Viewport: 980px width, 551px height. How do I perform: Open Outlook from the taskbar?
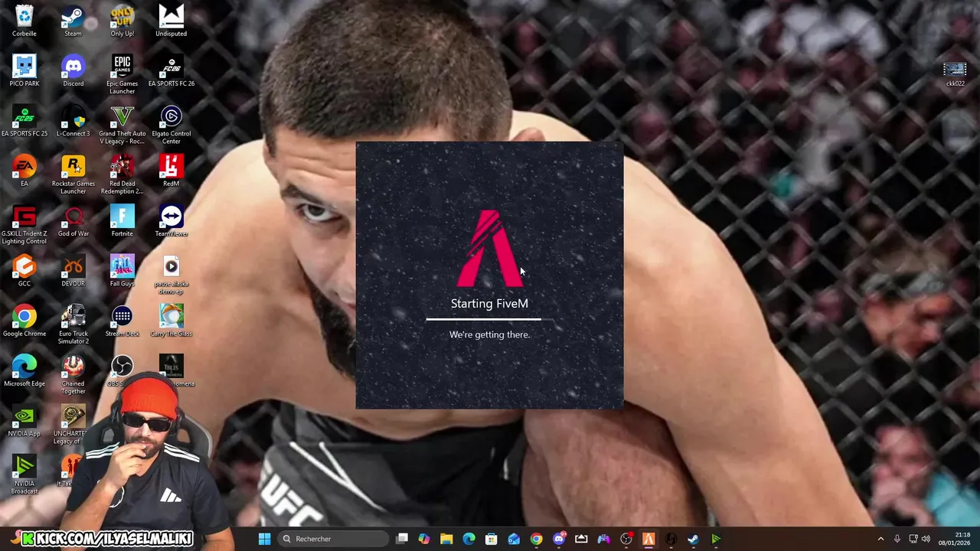tap(514, 539)
